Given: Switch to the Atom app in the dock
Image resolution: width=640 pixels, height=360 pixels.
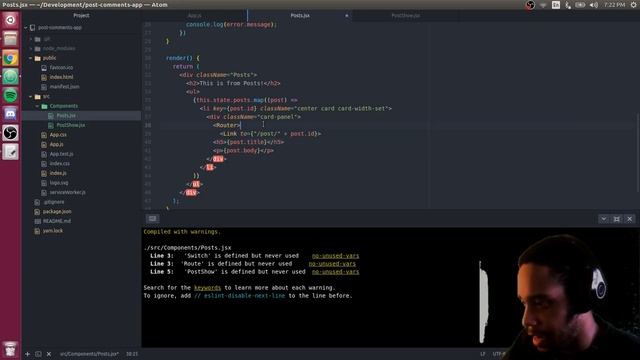Looking at the screenshot, I should pyautogui.click(x=10, y=77).
